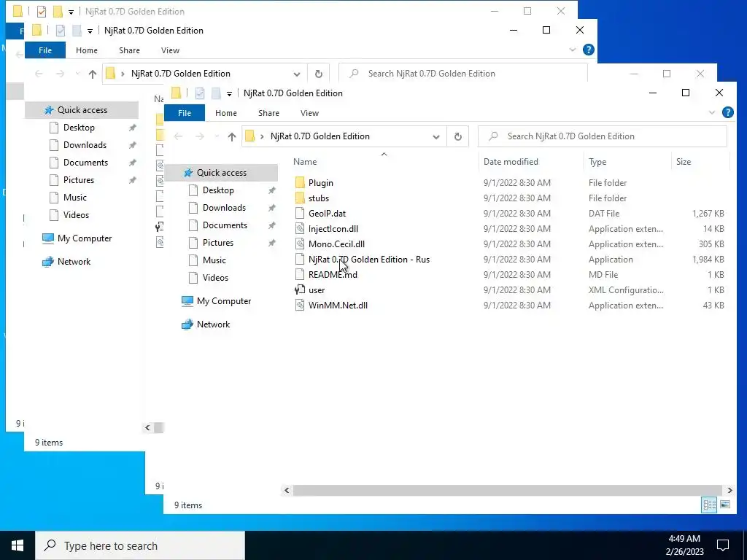This screenshot has width=747, height=560.
Task: Select the Mono.Cecil.dll file icon
Action: tap(300, 244)
